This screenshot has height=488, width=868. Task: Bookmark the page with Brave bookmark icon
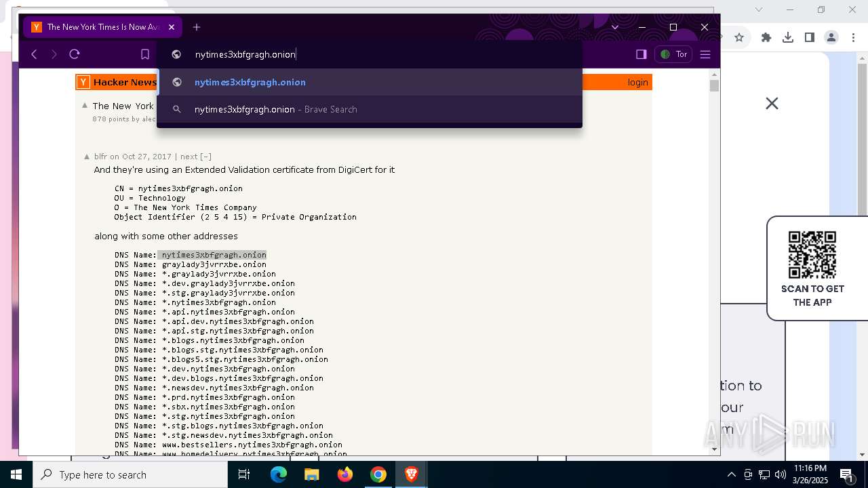145,54
